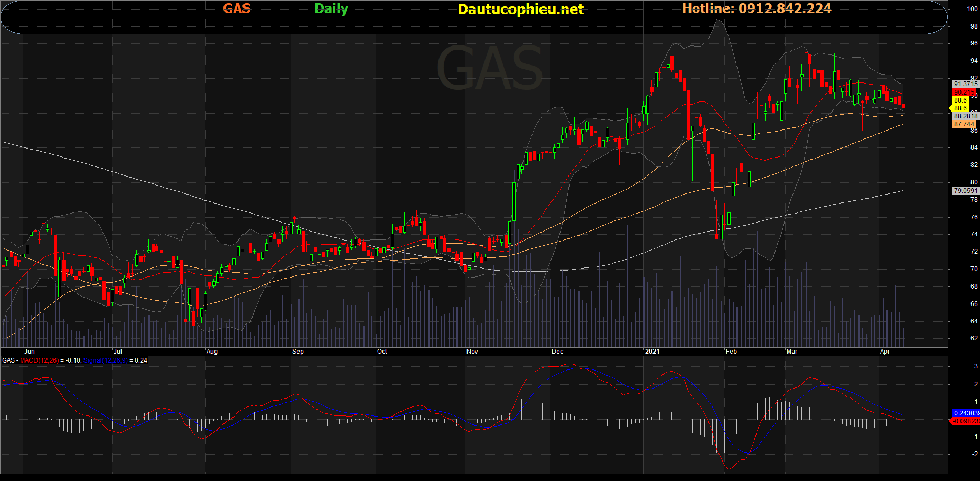The height and width of the screenshot is (481, 980).
Task: Click the 100 price axis value
Action: tap(973, 9)
